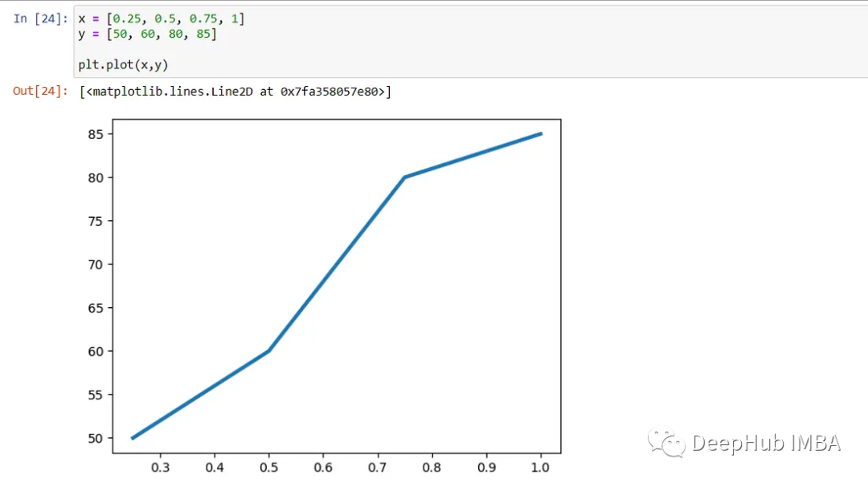
Task: Click y-axis tick label 55
Action: point(95,395)
